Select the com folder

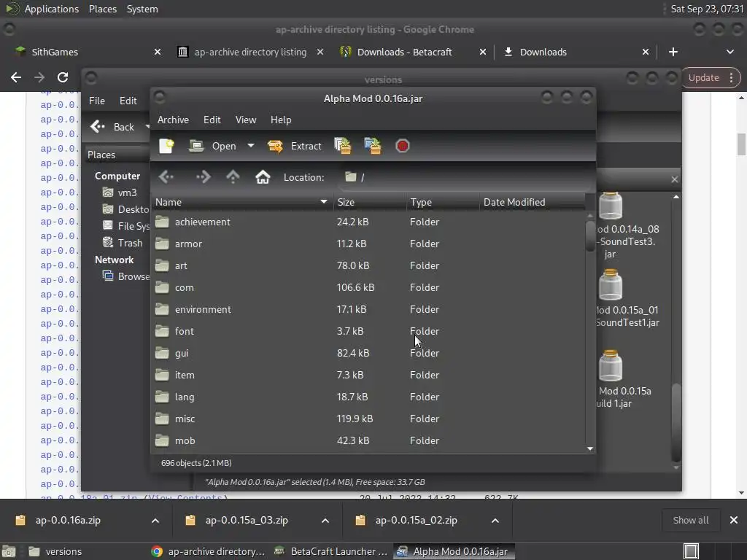click(x=368, y=287)
